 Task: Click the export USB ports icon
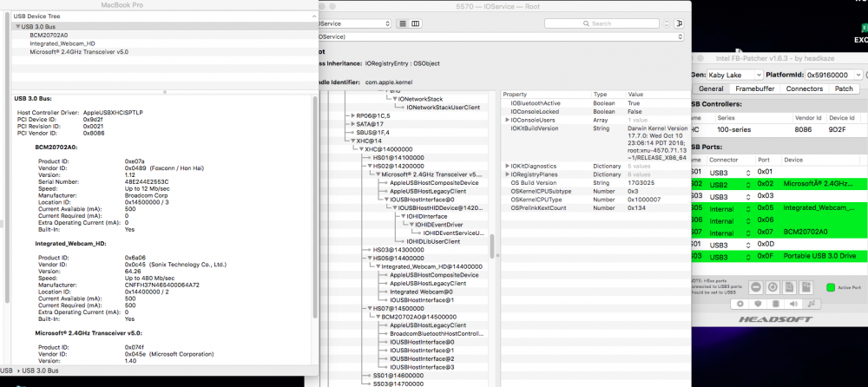[x=806, y=287]
